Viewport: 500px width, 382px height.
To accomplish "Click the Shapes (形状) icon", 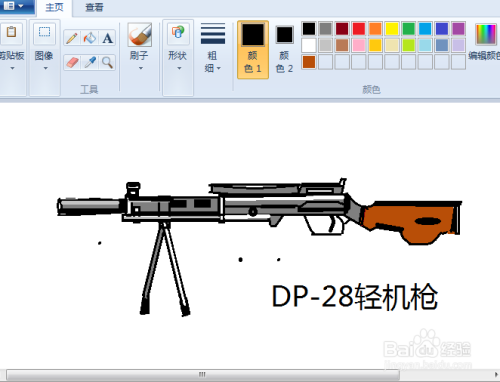I will point(178,33).
